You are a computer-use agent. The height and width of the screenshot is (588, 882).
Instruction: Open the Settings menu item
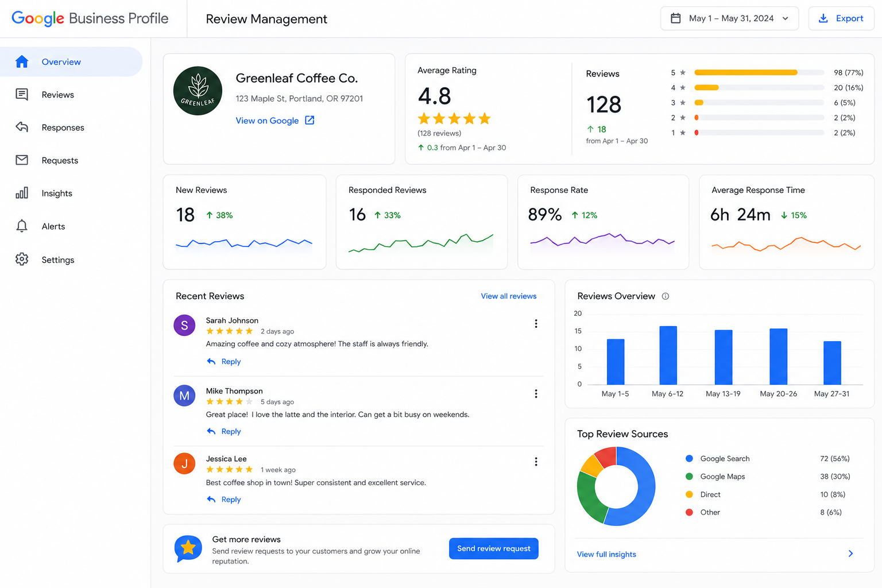[x=71, y=259]
